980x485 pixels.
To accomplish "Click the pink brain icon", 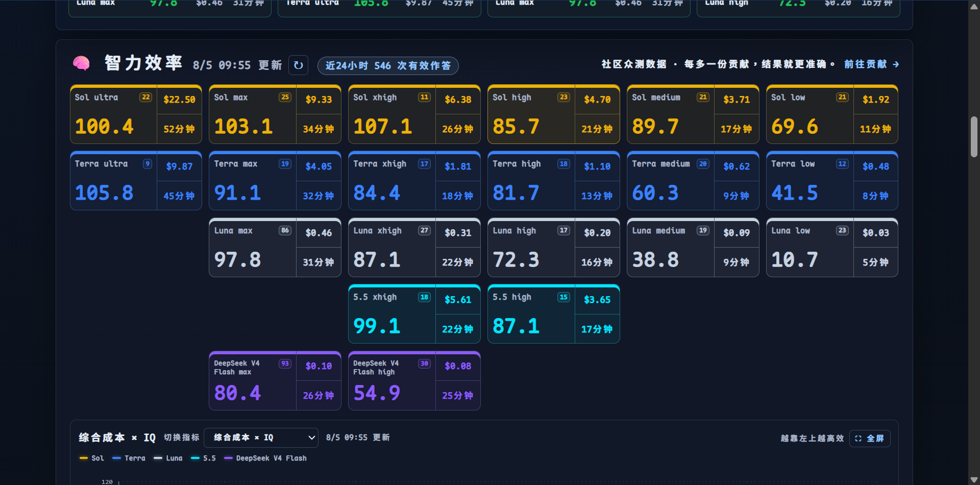I will 81,63.
